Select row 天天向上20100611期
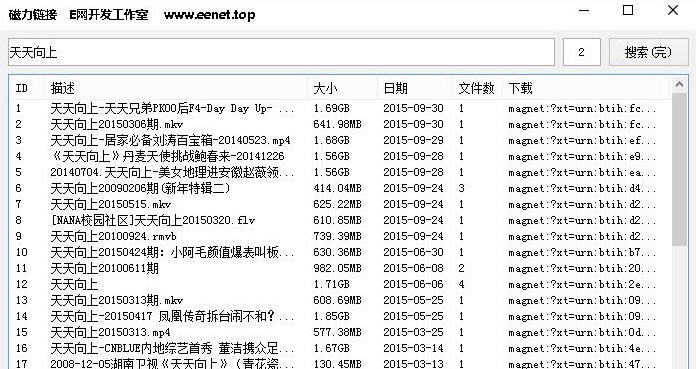The height and width of the screenshot is (369, 696). [340, 268]
